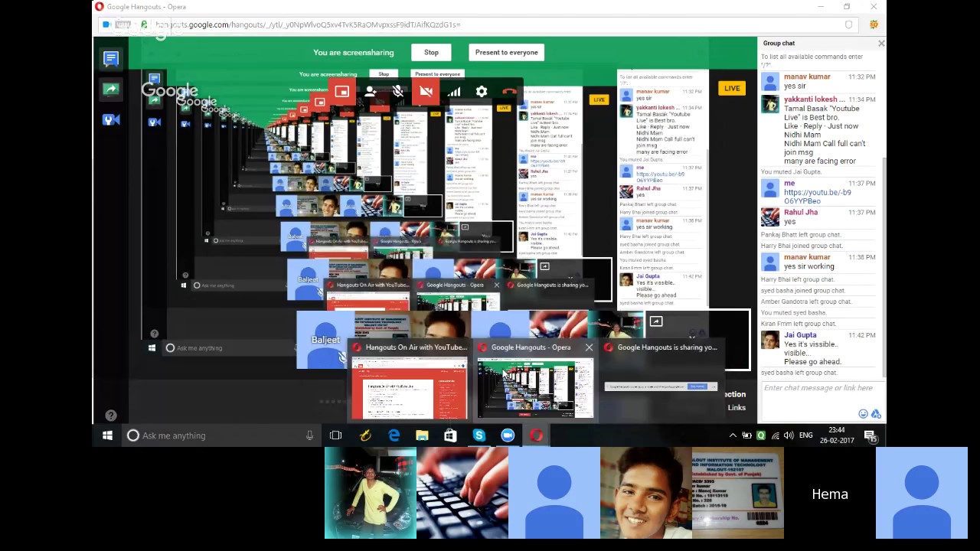Viewport: 980px width, 551px height.
Task: Click the Links label in the lower corner
Action: 737,408
